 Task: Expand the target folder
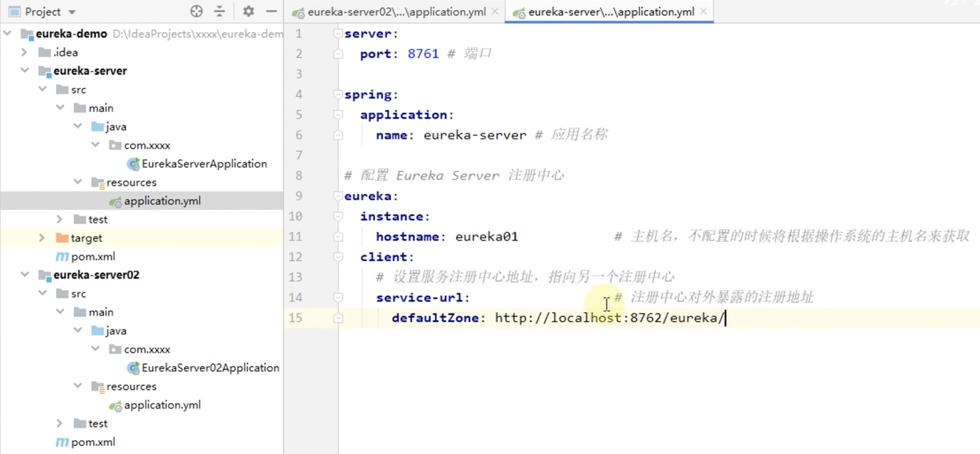click(42, 237)
